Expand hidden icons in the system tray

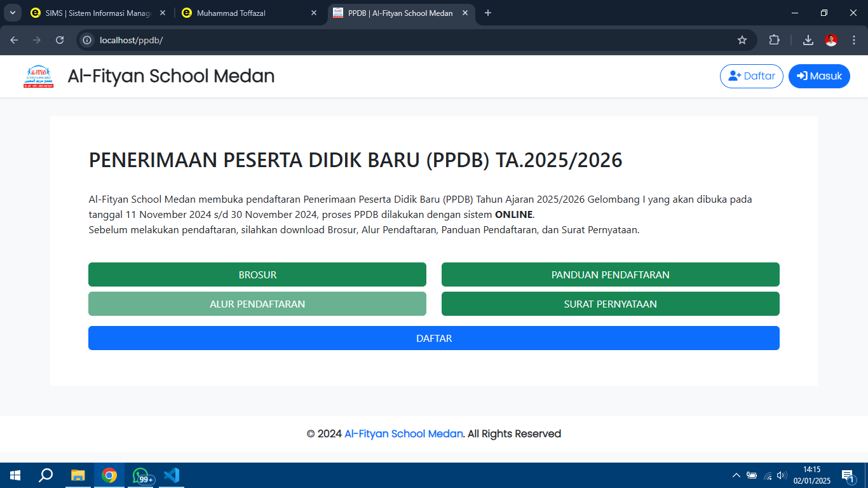pos(735,475)
